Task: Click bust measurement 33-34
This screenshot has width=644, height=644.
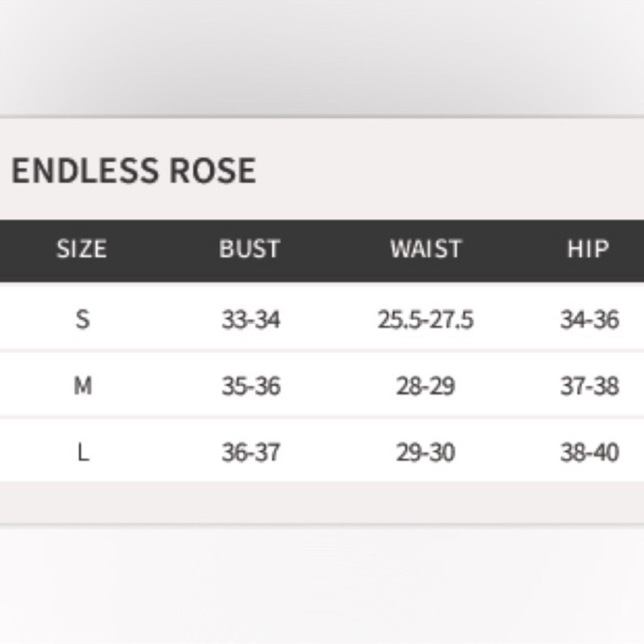Action: coord(251,319)
